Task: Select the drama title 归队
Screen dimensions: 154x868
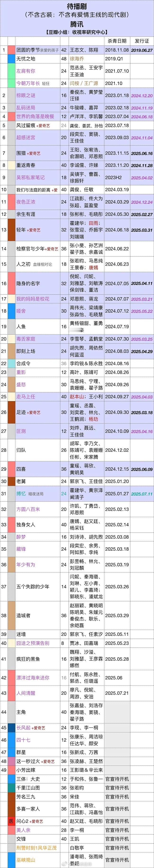Action: click(x=21, y=450)
